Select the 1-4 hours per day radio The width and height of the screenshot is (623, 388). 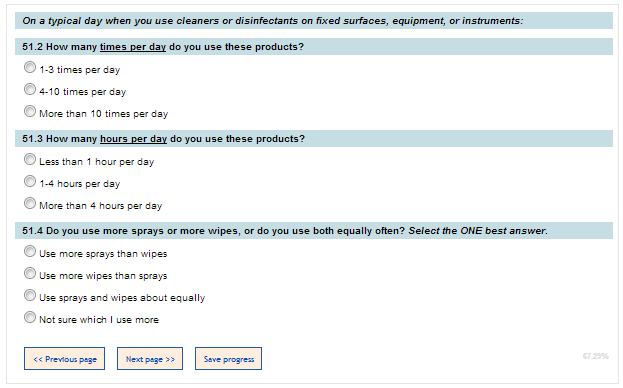click(x=30, y=181)
